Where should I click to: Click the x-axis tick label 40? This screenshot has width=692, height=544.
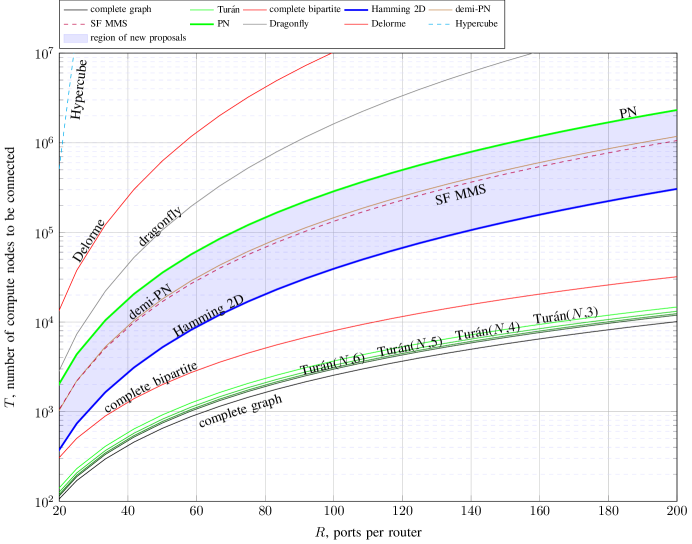coord(128,511)
